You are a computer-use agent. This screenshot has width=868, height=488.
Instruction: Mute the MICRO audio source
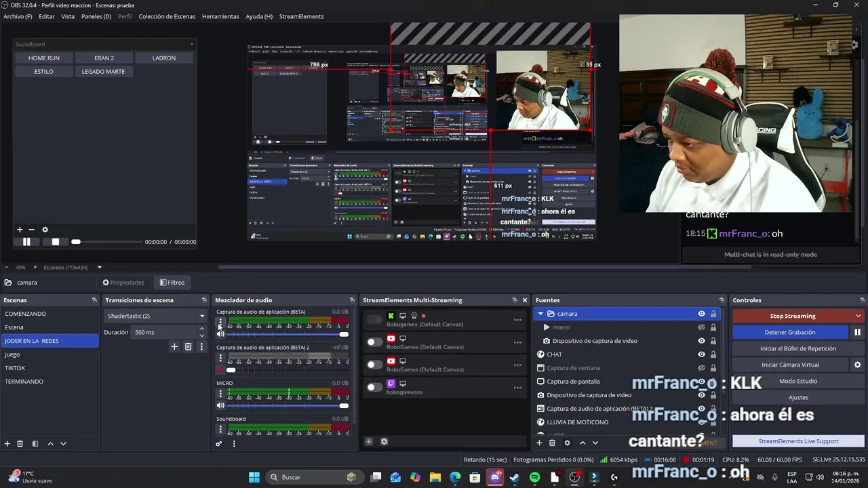pos(220,405)
